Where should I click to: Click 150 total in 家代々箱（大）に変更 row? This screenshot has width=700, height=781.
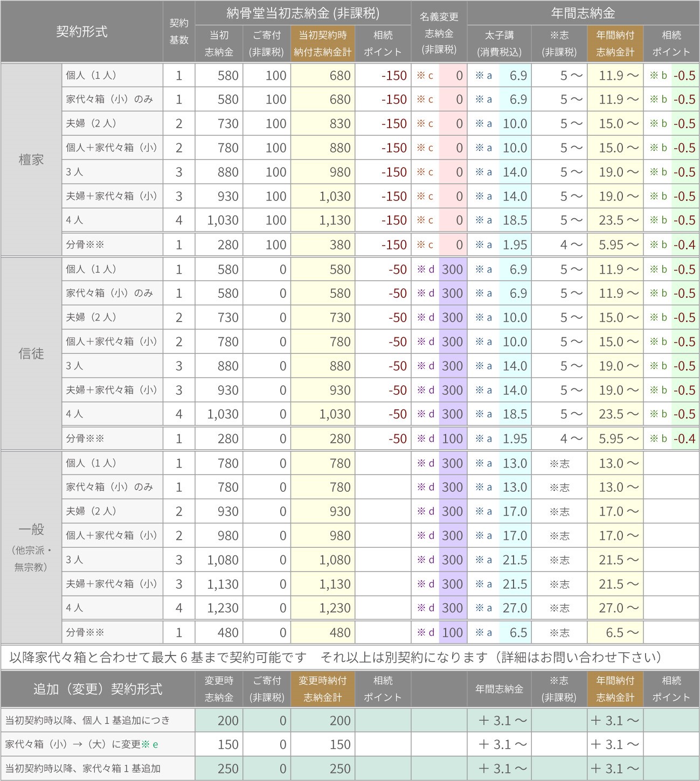tap(323, 744)
